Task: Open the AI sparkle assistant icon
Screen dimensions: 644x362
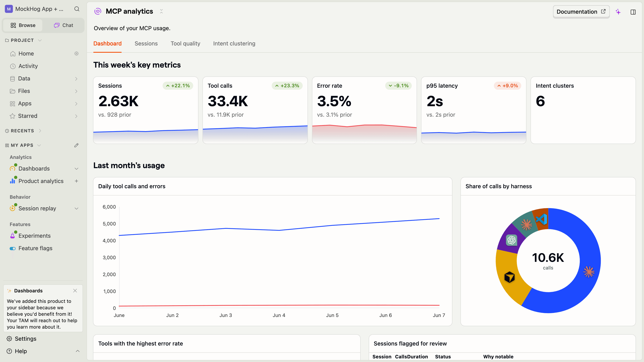Action: click(618, 12)
